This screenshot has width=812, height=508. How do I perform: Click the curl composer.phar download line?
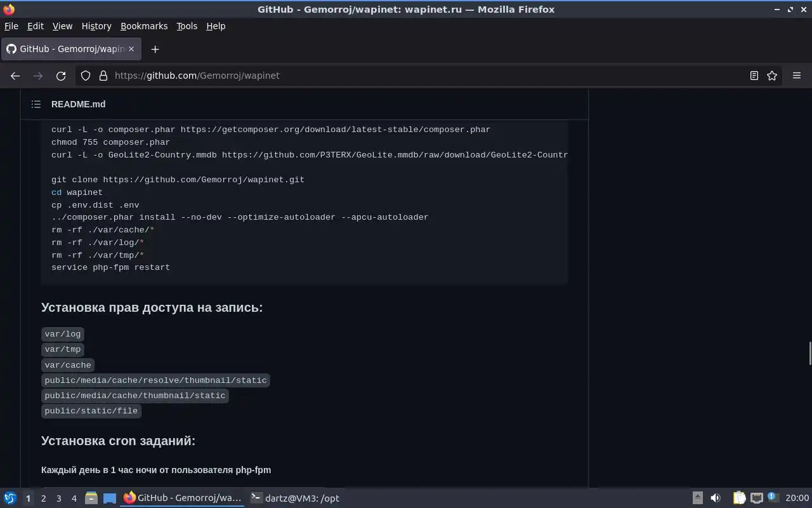point(271,130)
